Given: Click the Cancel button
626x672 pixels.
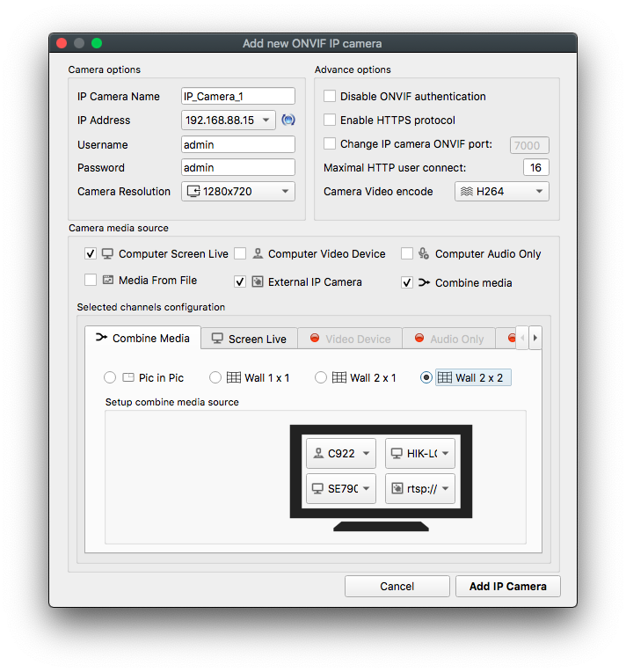Looking at the screenshot, I should pos(397,587).
